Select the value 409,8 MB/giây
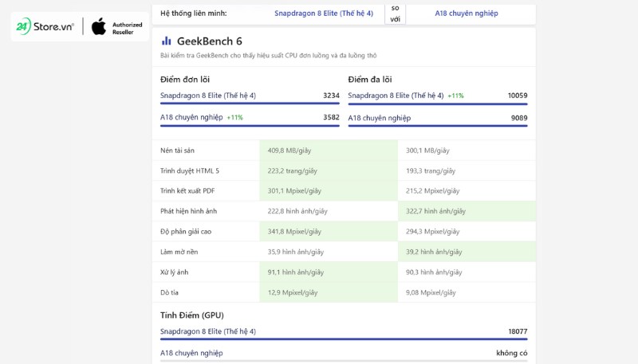638x364 pixels. (289, 151)
